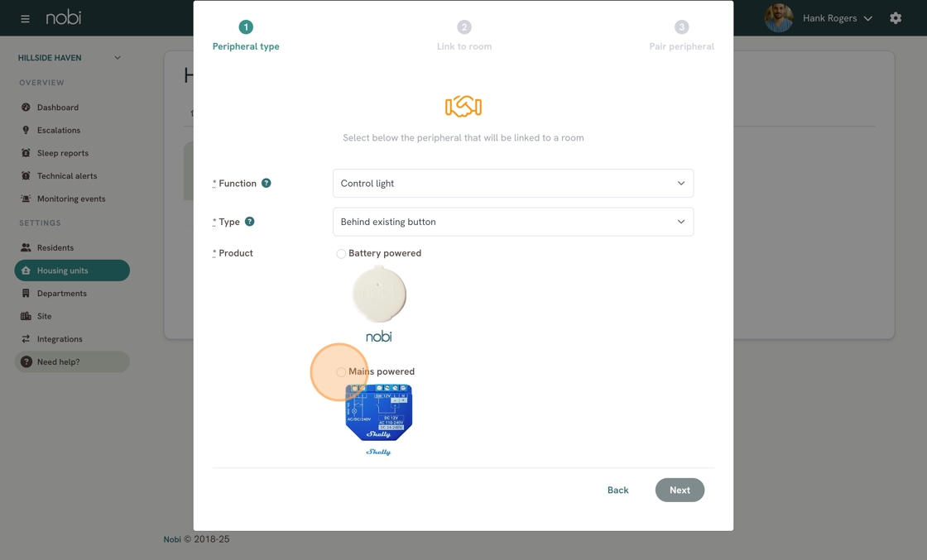This screenshot has width=927, height=560.
Task: Expand the Function dropdown showing Control light
Action: click(x=513, y=183)
